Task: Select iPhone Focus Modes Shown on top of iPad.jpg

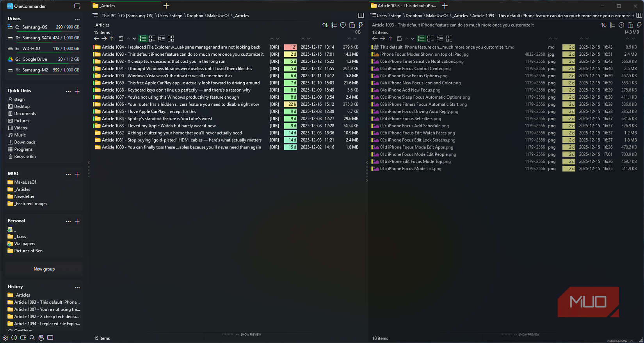Action: click(x=505, y=54)
